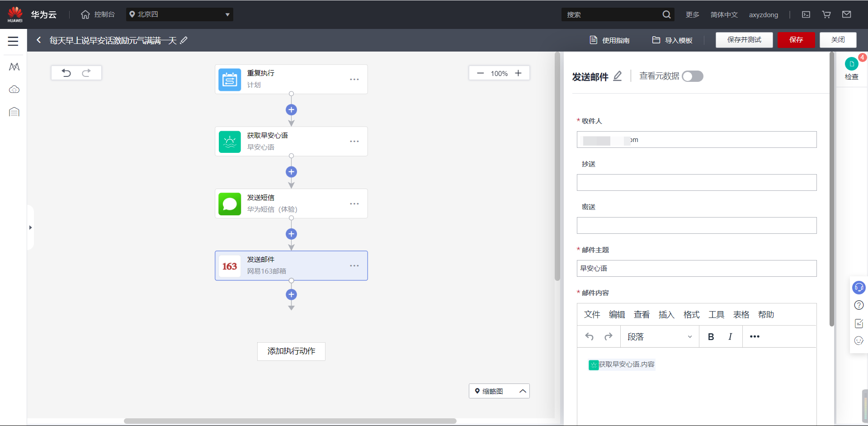Add a step after 获取早安心语
The image size is (868, 426).
coord(291,172)
